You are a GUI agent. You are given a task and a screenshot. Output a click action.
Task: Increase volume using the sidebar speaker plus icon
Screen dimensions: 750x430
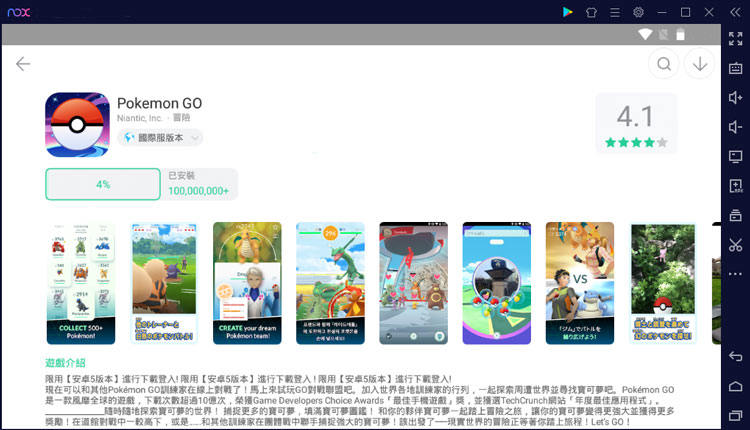click(x=735, y=98)
